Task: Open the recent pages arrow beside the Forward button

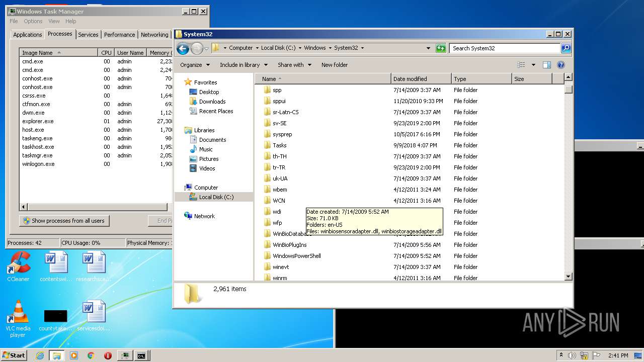Action: [x=206, y=49]
